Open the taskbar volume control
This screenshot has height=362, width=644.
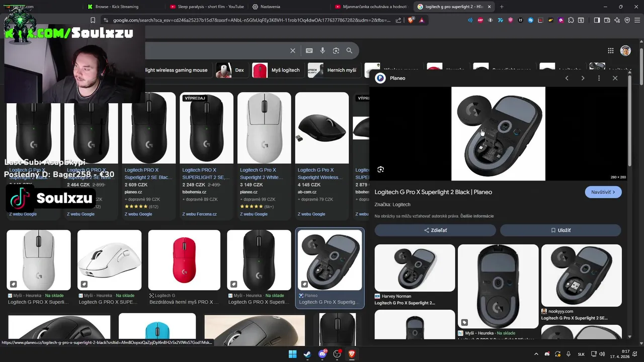(602, 354)
